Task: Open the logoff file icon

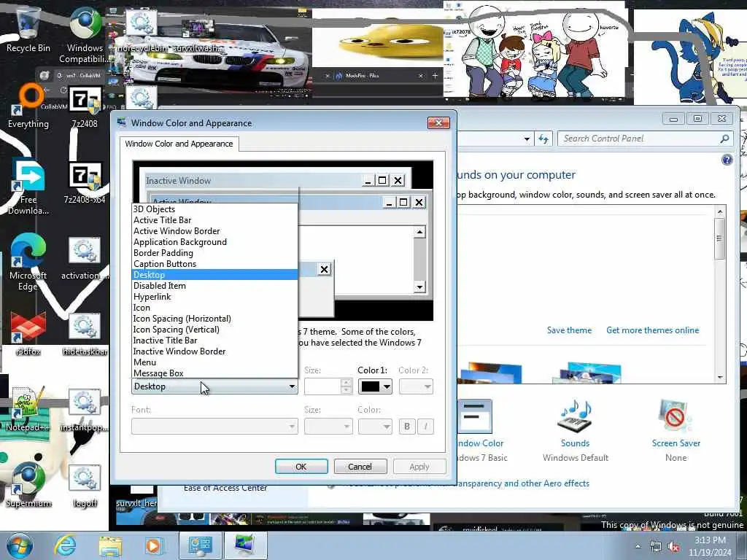Action: tap(85, 486)
